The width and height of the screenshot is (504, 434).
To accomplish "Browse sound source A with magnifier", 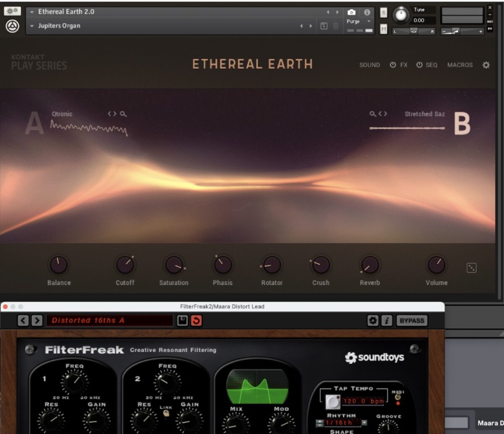I will (x=123, y=114).
